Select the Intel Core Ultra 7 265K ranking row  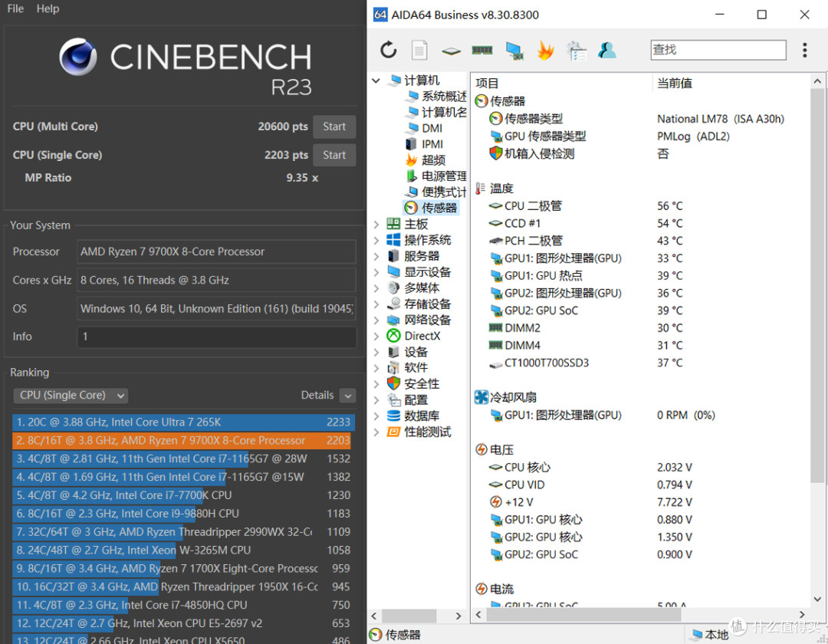click(x=183, y=422)
